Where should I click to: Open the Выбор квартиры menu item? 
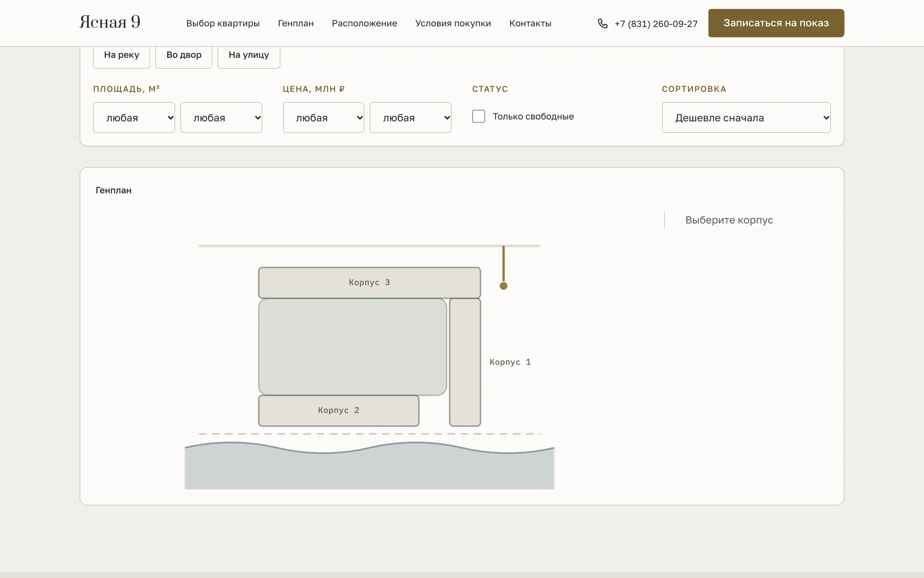pyautogui.click(x=223, y=23)
